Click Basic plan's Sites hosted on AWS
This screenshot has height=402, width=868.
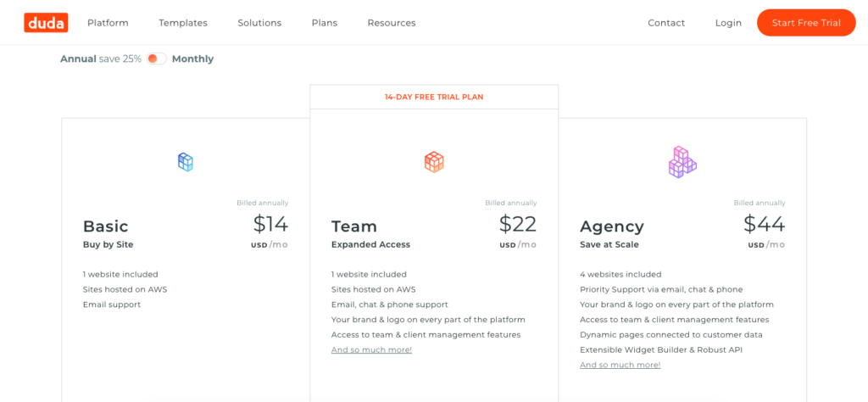click(125, 289)
